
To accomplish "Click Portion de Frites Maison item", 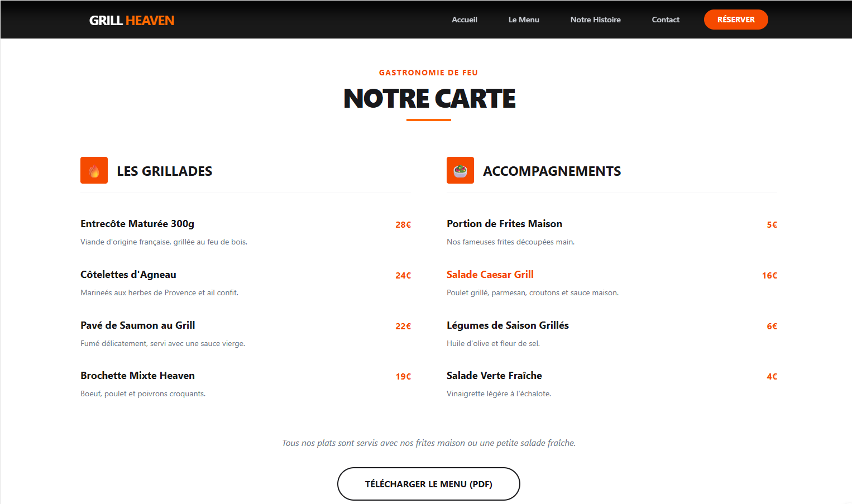I will tap(504, 224).
